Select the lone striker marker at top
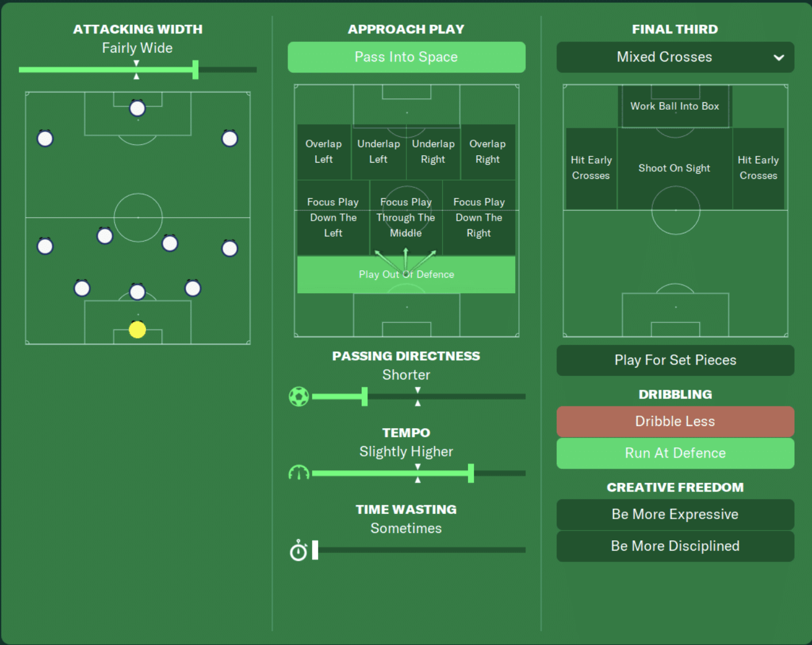812x645 pixels. click(x=137, y=108)
